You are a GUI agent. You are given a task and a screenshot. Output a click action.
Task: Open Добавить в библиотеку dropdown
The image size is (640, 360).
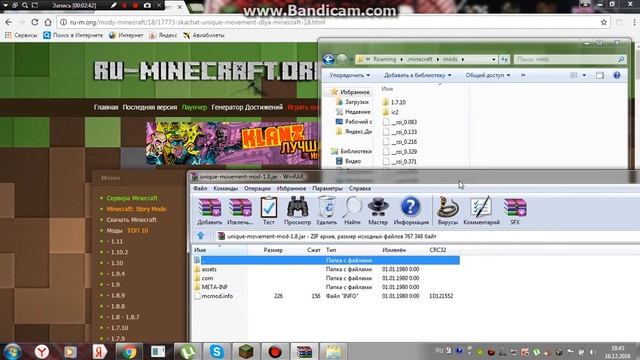click(x=418, y=75)
